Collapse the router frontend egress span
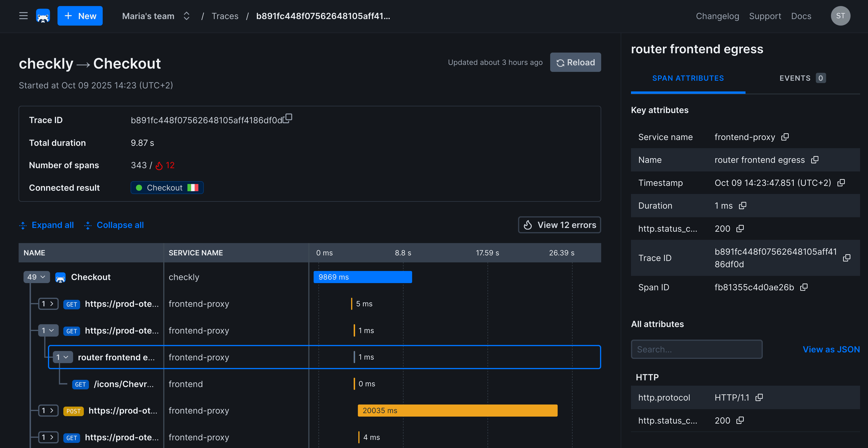Viewport: 868px width, 448px height. [x=63, y=357]
